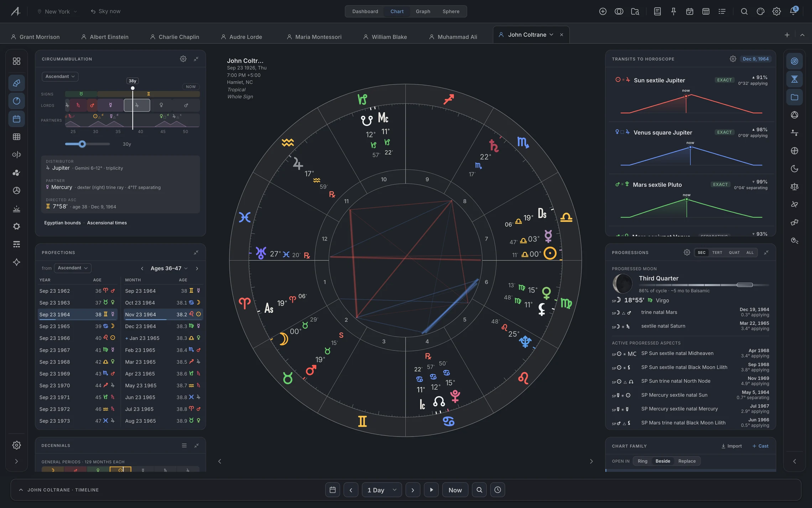Set chart family to open in Ring

point(642,461)
